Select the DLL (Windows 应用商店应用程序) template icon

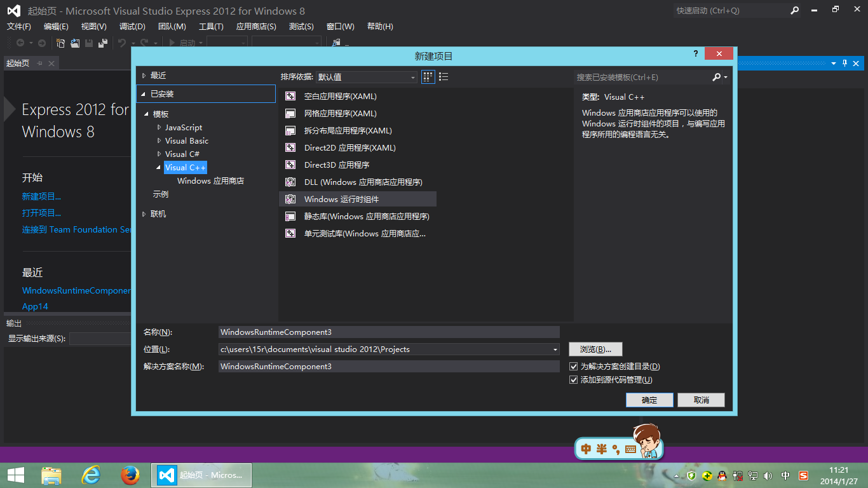pos(290,182)
